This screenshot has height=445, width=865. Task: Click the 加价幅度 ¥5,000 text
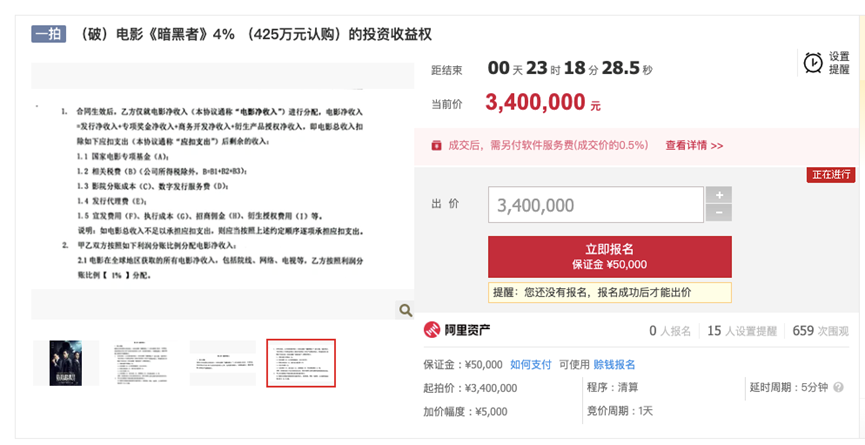tap(466, 411)
